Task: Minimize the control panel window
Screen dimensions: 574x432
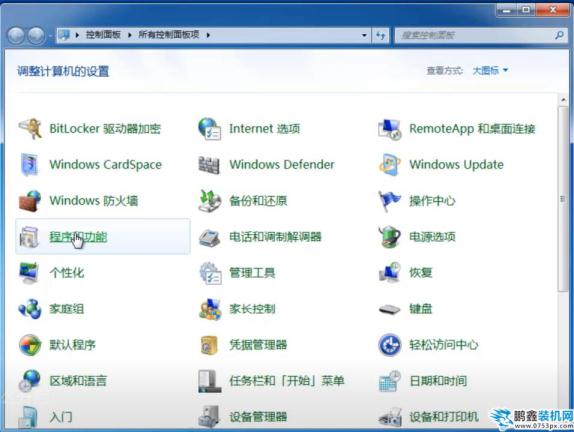Action: [x=507, y=10]
